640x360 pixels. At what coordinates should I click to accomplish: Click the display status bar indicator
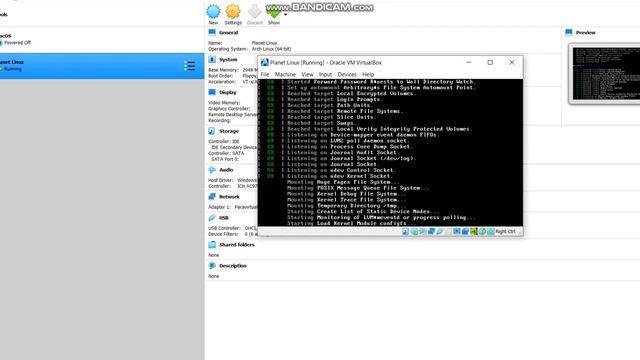pos(457,231)
